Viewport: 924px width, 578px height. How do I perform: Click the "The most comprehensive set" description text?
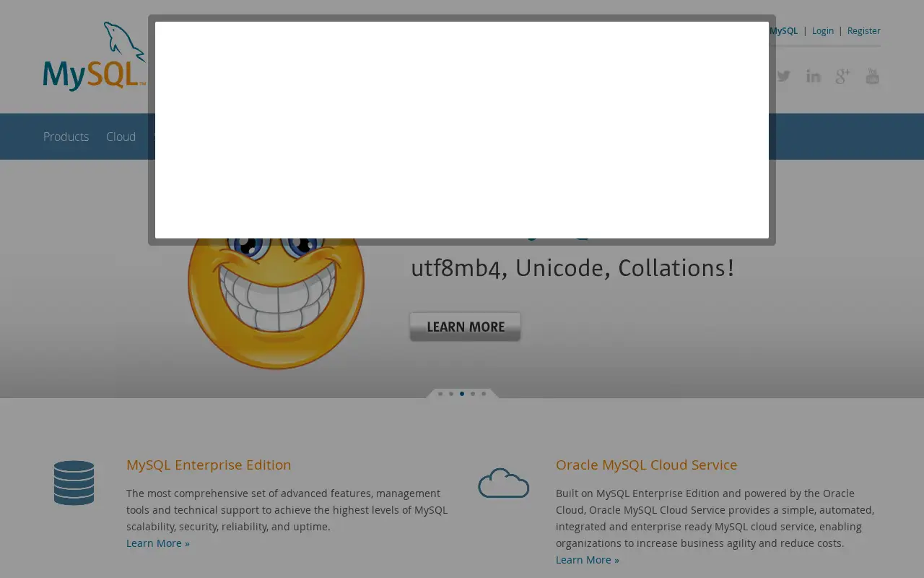click(x=287, y=510)
